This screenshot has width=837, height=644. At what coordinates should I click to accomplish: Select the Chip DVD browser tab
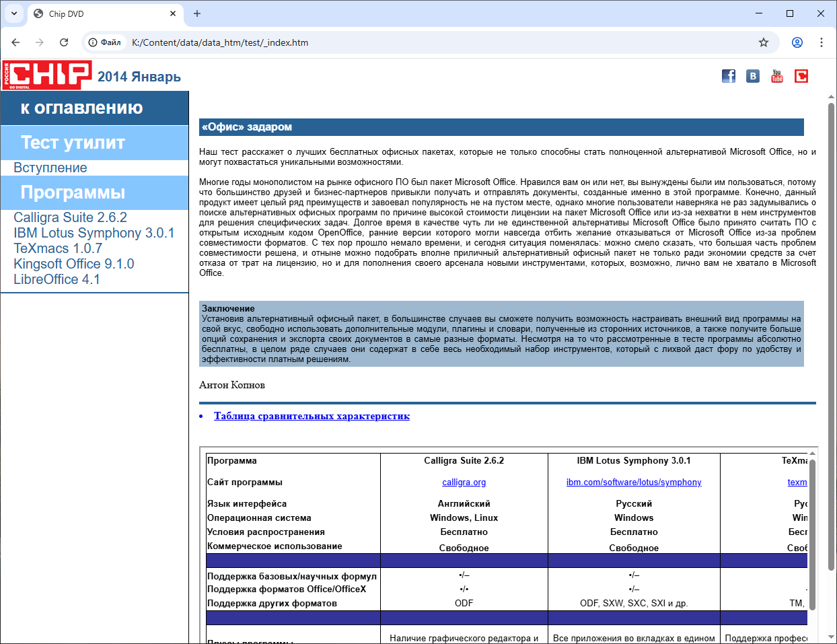[x=106, y=13]
